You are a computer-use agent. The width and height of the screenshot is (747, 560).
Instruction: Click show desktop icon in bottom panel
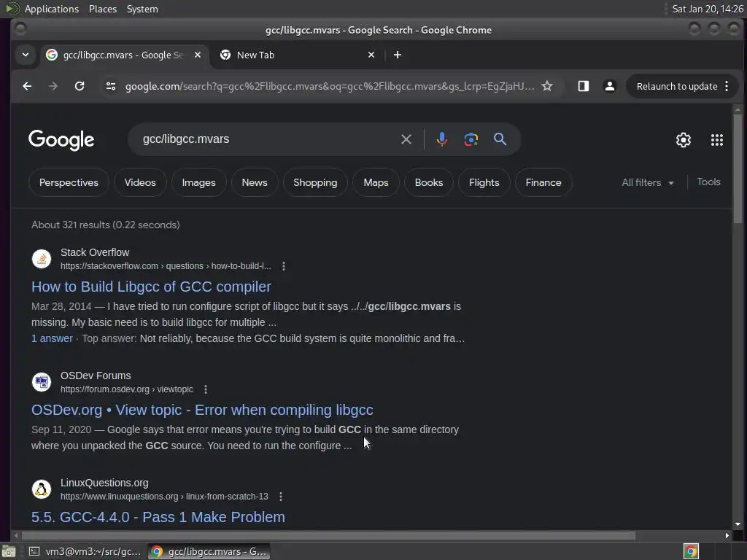click(x=9, y=551)
